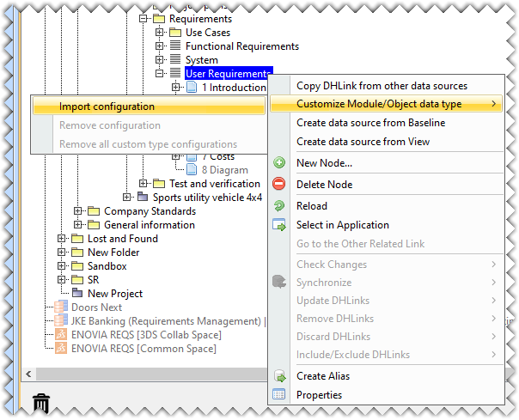The height and width of the screenshot is (420, 519).
Task: Expand the New Folder node
Action: pyautogui.click(x=61, y=252)
